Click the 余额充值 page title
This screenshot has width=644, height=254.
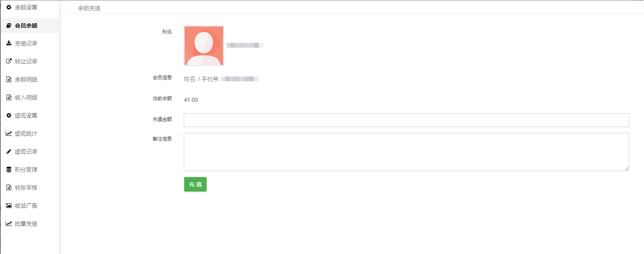click(x=89, y=8)
